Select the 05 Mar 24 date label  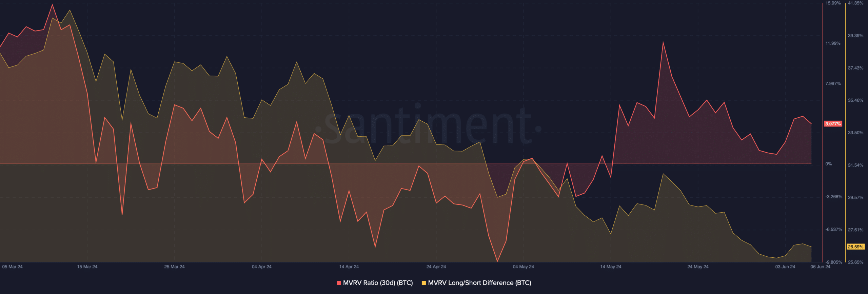pos(12,267)
